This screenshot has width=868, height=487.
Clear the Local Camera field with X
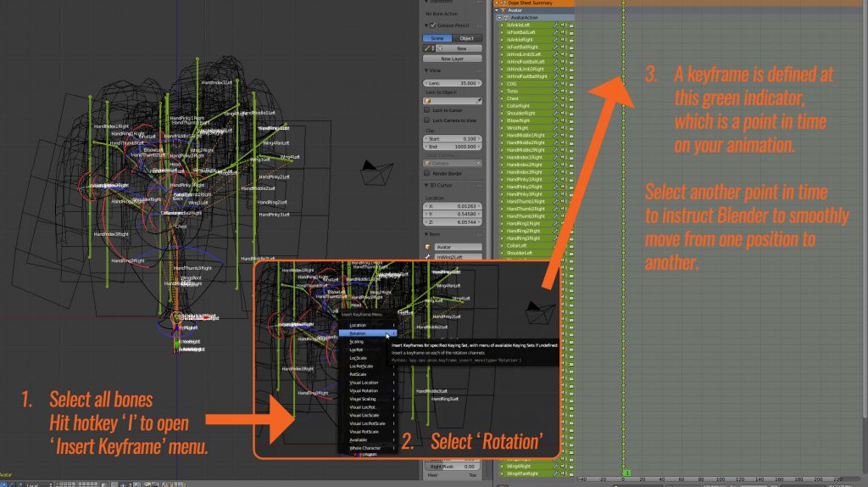coord(478,164)
